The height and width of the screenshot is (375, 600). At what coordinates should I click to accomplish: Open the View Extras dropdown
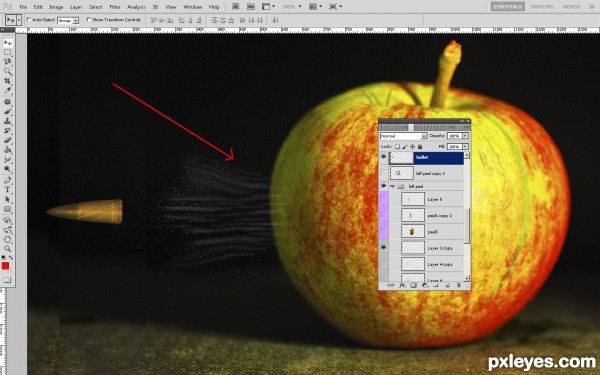coord(268,7)
